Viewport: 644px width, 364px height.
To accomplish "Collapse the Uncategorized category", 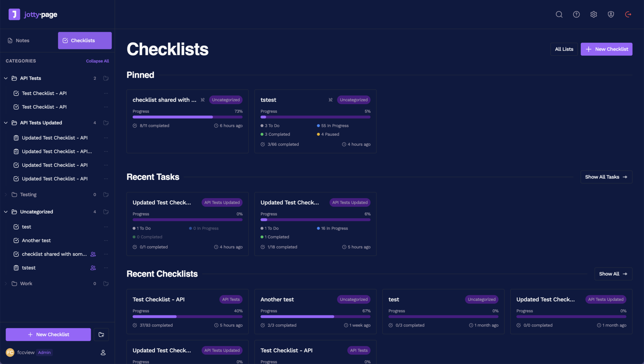I will pyautogui.click(x=6, y=212).
